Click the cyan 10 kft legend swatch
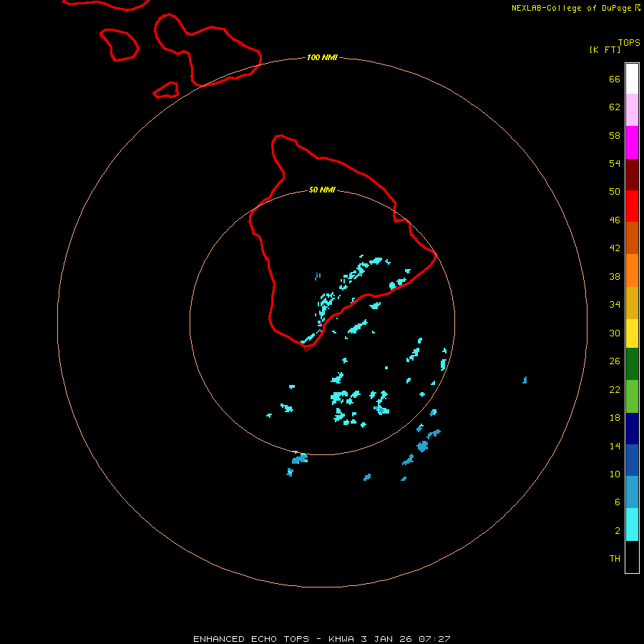The height and width of the screenshot is (644, 644). point(632,525)
